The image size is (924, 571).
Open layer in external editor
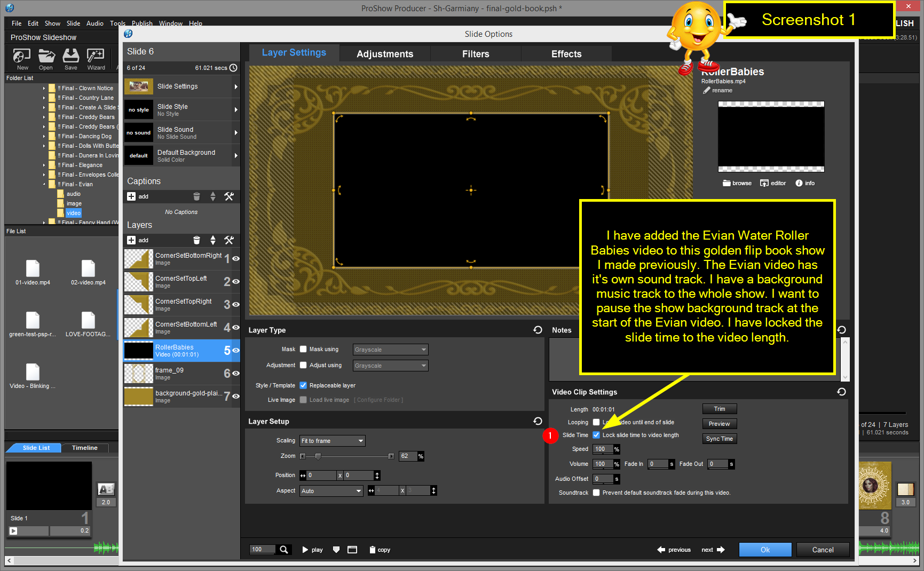coord(773,183)
